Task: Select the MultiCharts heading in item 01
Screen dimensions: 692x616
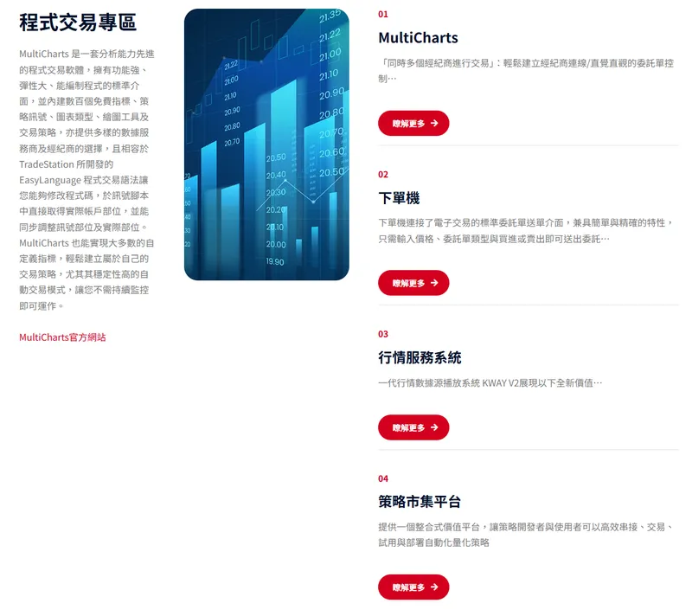Action: point(418,38)
